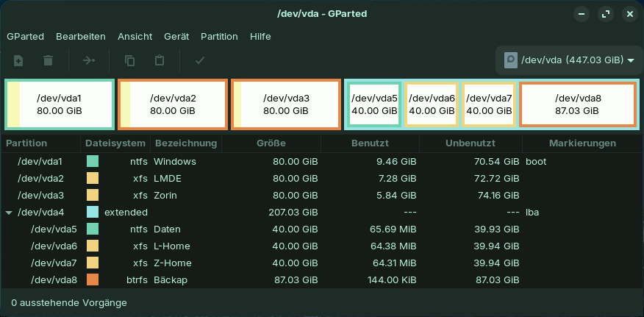Select /dev/vda1 block in disk map
The width and height of the screenshot is (644, 317).
pyautogui.click(x=60, y=104)
